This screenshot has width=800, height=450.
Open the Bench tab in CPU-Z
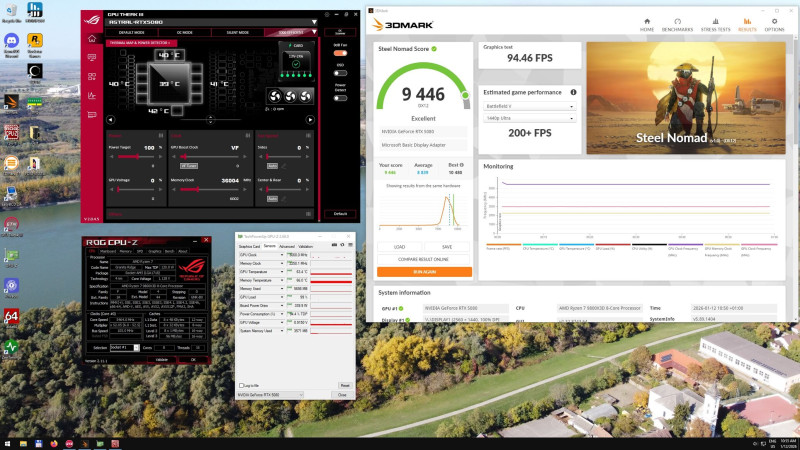(x=169, y=252)
